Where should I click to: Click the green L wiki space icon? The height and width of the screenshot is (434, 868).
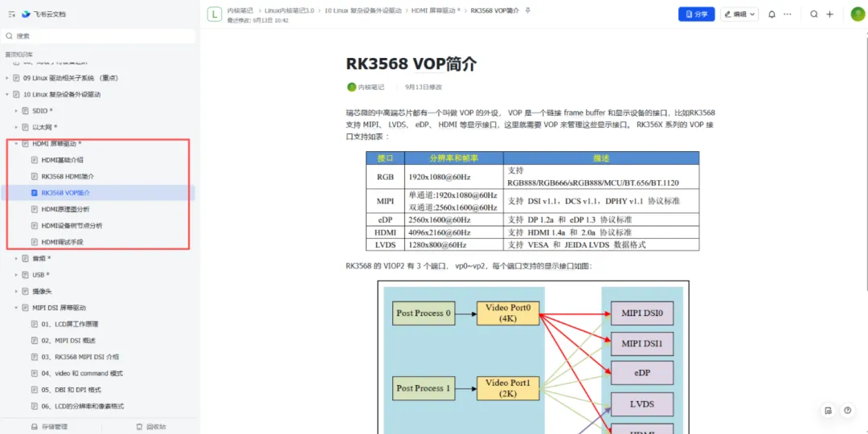[215, 14]
